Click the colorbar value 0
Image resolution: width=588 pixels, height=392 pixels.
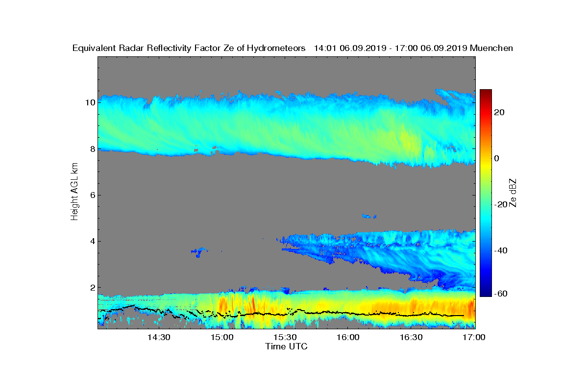coord(497,158)
